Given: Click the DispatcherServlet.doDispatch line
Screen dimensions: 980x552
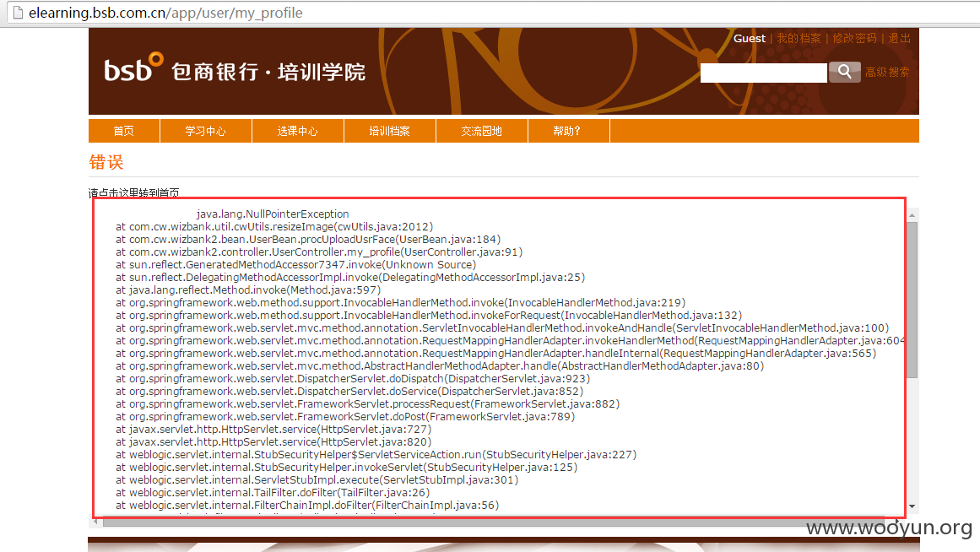Looking at the screenshot, I should [x=353, y=378].
